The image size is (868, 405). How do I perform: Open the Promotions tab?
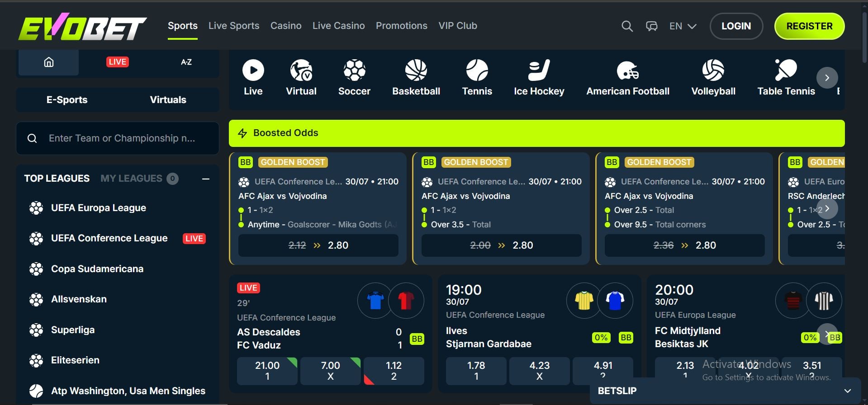tap(402, 26)
